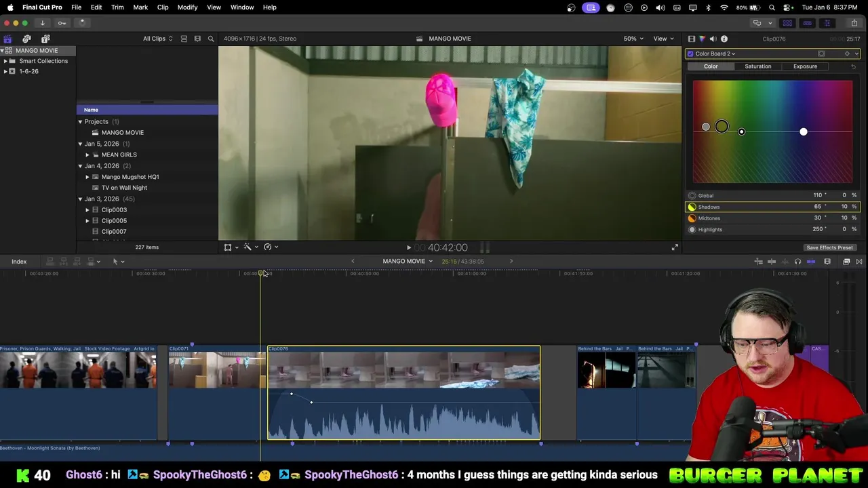This screenshot has width=868, height=488.
Task: Open the Enhancements magic wand menu
Action: pyautogui.click(x=251, y=247)
